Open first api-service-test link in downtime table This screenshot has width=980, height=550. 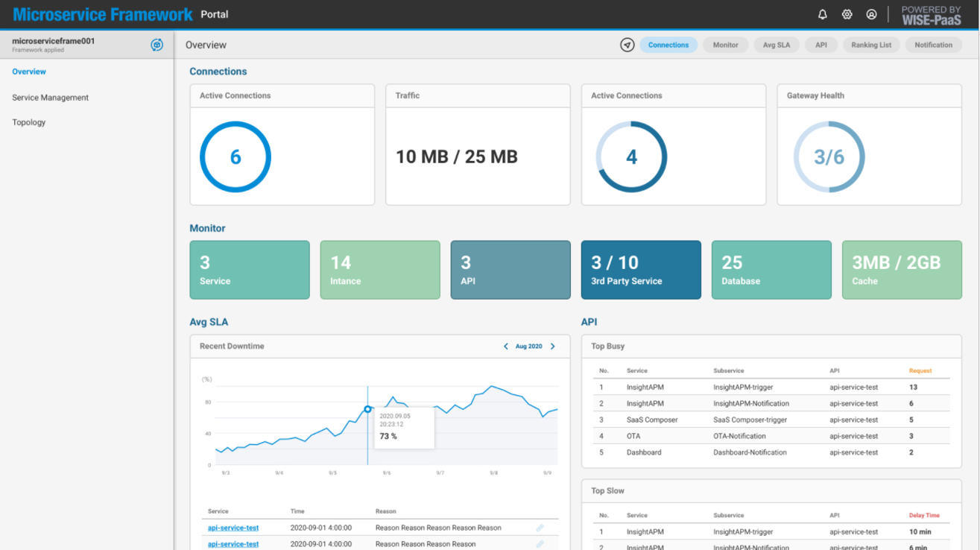(233, 528)
